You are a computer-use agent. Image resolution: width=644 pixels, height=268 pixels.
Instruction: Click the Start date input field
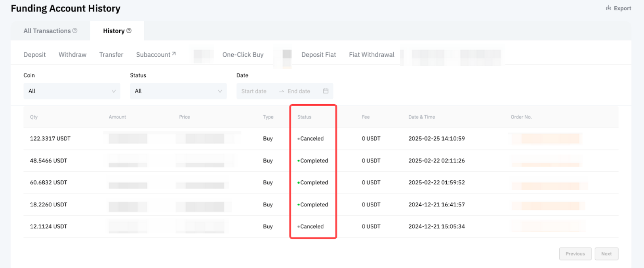click(254, 91)
